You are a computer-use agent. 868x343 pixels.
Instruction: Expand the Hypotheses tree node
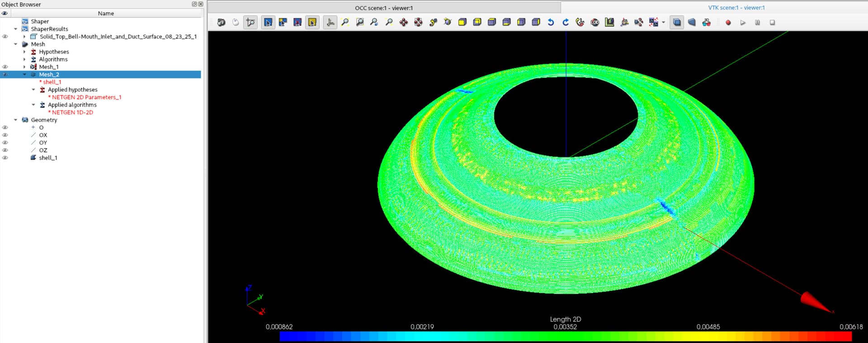coord(24,52)
